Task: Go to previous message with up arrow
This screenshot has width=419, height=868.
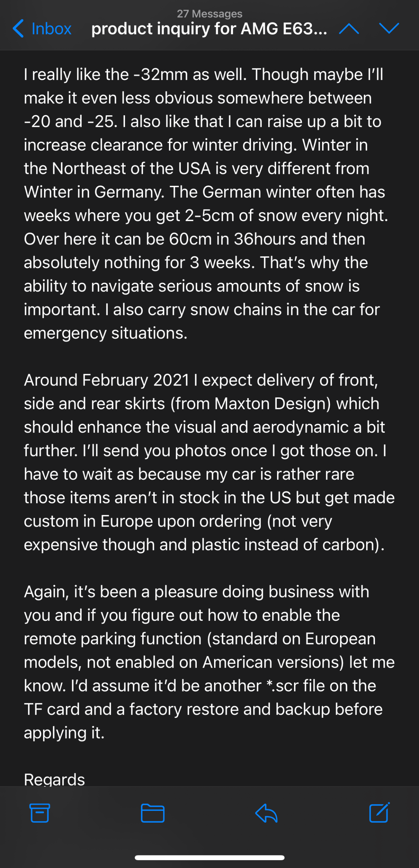Action: click(x=349, y=29)
